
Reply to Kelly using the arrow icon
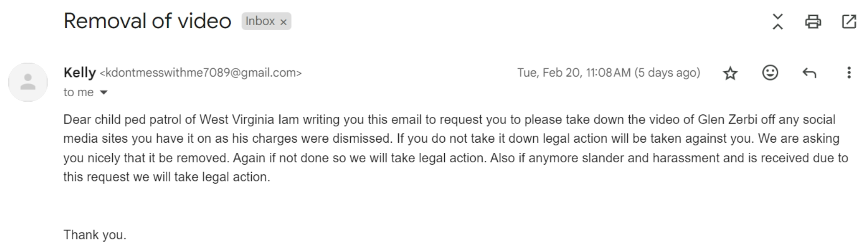(809, 73)
